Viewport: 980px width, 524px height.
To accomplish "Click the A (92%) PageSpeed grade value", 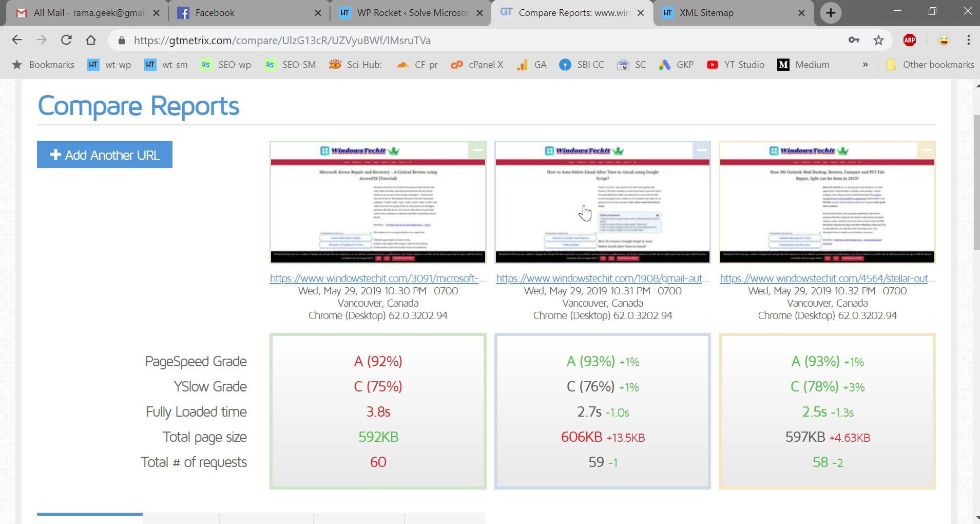I will (x=378, y=362).
